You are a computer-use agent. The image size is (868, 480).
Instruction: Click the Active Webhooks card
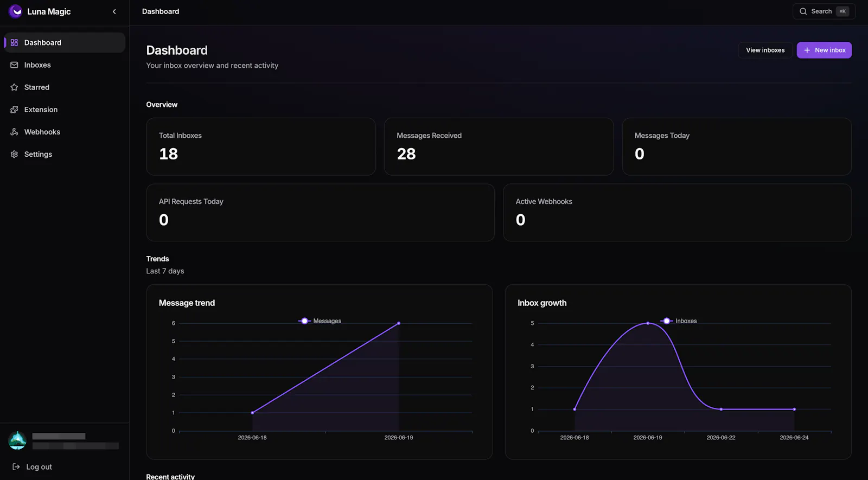677,213
